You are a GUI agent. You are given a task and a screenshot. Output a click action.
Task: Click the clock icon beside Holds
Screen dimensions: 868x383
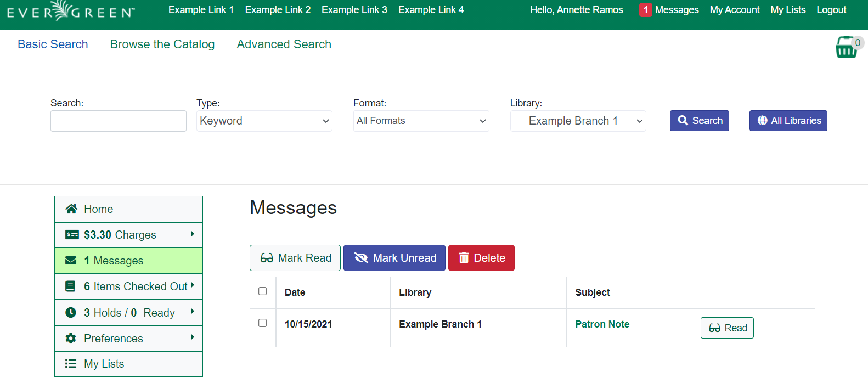pos(71,312)
